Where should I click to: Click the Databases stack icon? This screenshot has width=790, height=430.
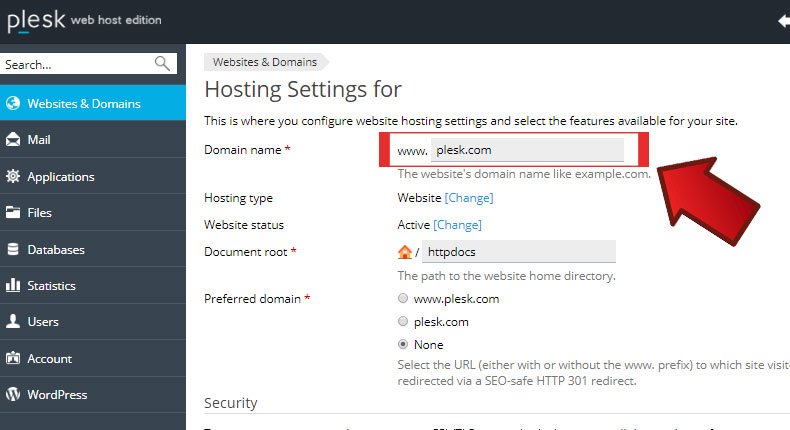(13, 250)
